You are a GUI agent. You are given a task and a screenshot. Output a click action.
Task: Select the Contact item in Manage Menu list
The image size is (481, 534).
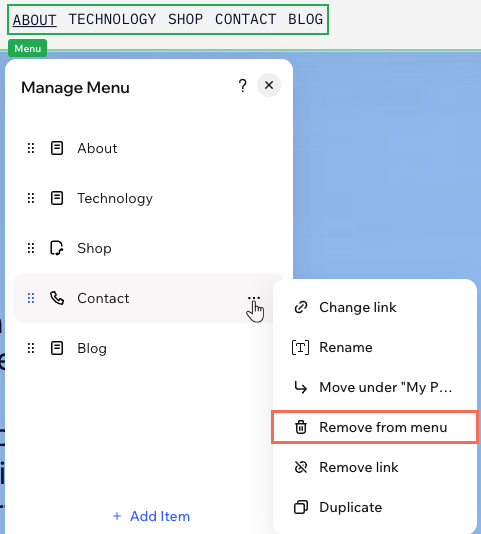pyautogui.click(x=149, y=298)
